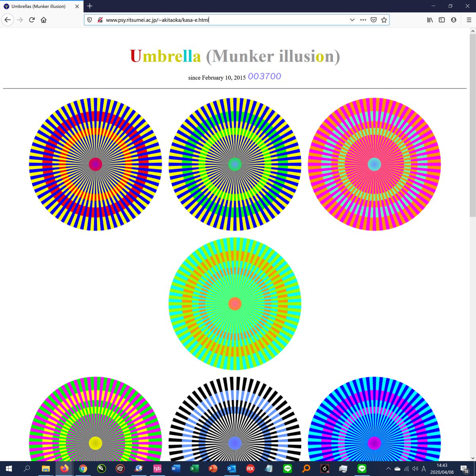Click the page scrollbar thumb
The image size is (476, 476).
(x=472, y=125)
